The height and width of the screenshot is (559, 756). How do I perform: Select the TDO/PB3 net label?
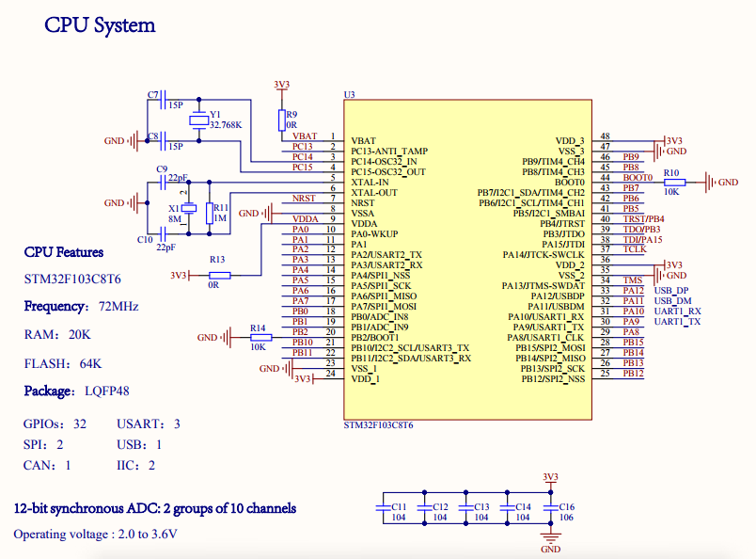coord(641,230)
